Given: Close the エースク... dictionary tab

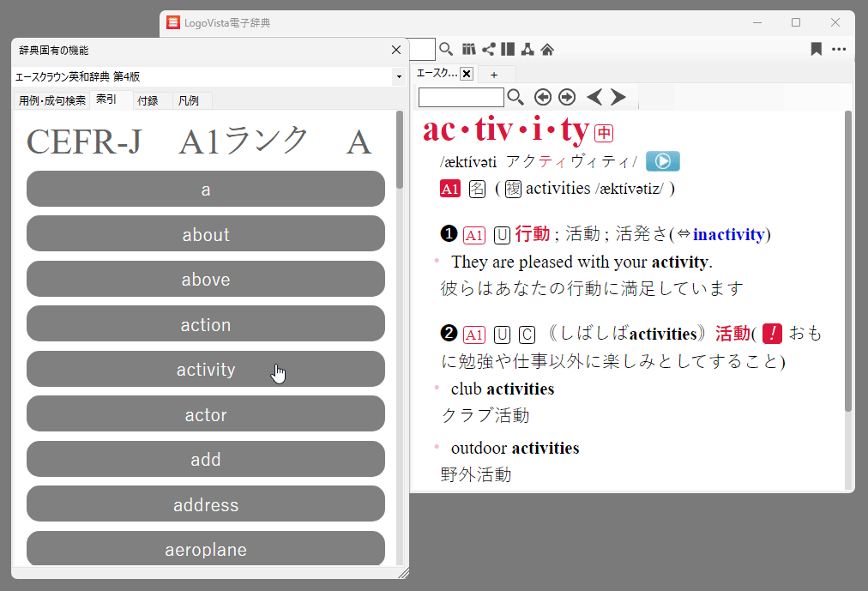Looking at the screenshot, I should [x=467, y=74].
